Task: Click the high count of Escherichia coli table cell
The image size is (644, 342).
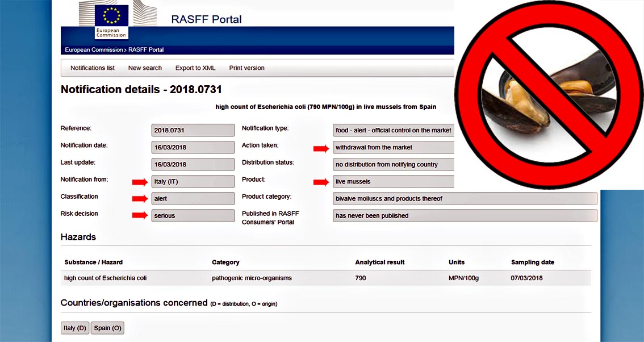Action: coord(105,278)
